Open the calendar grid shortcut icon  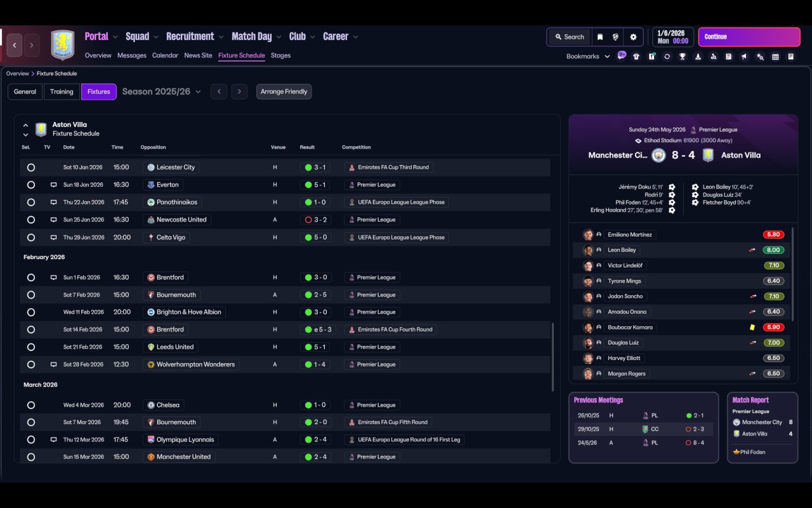tap(775, 57)
